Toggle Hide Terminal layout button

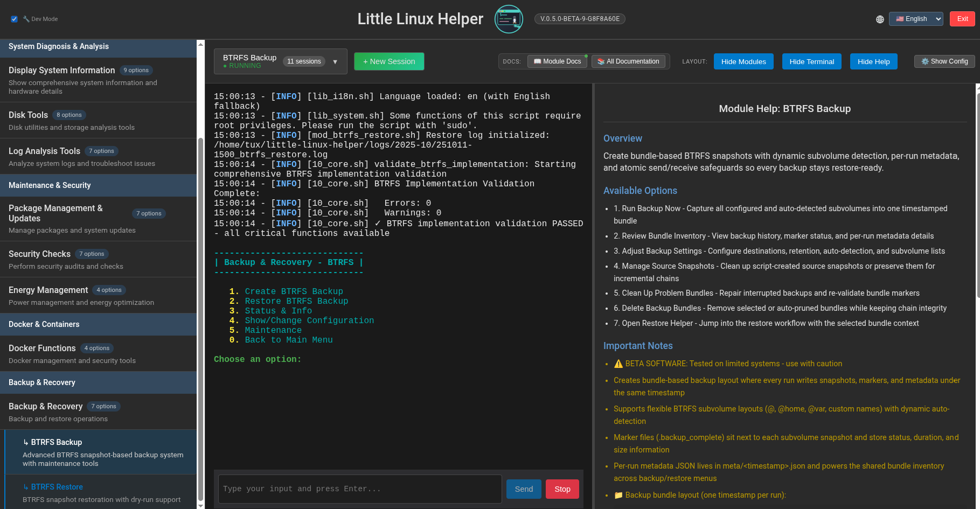811,61
